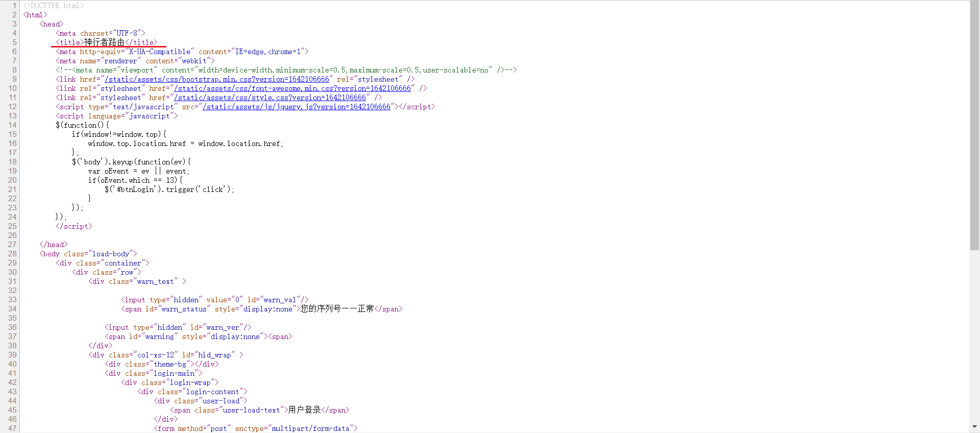The image size is (980, 433).
Task: Click the renderer webkit meta line
Action: 135,61
